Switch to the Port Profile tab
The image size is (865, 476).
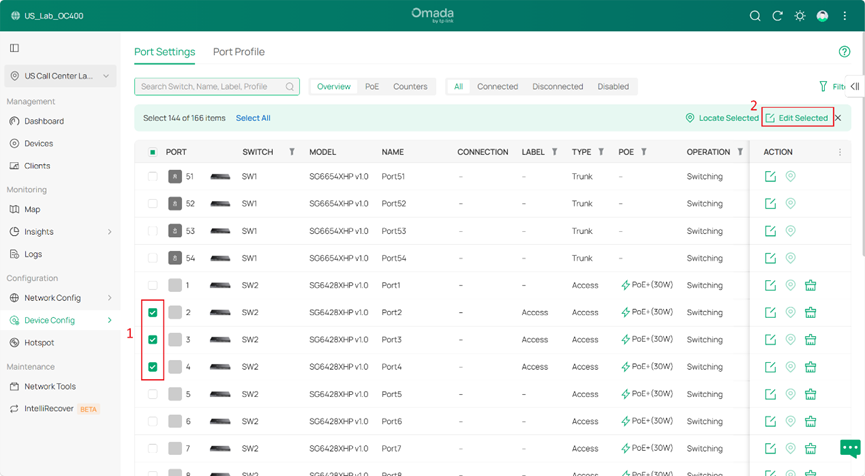coord(239,52)
